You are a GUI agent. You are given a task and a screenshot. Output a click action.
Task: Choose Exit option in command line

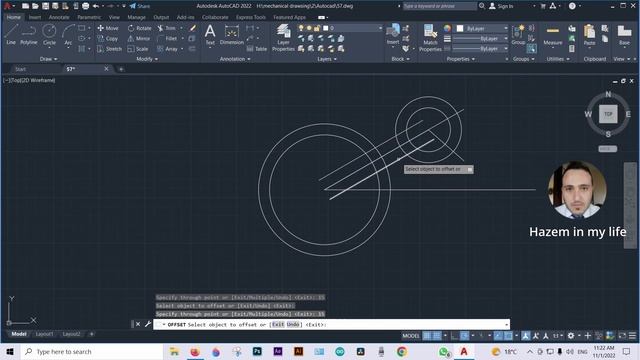278,324
